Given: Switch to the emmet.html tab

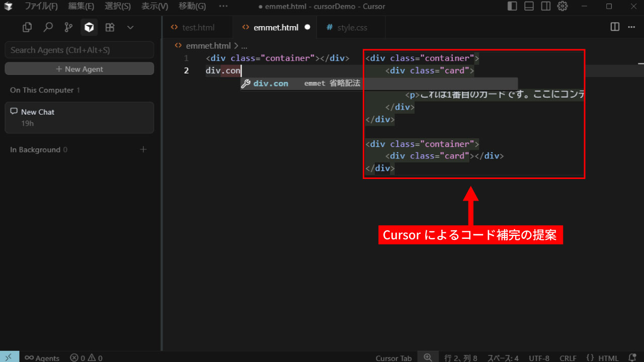Looking at the screenshot, I should pos(276,28).
